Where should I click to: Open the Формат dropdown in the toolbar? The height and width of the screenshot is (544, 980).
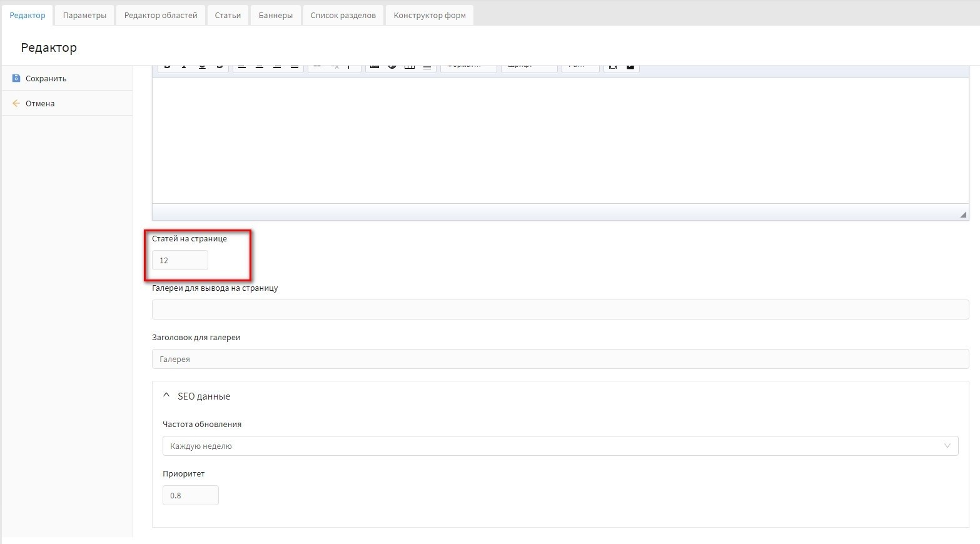pos(468,66)
